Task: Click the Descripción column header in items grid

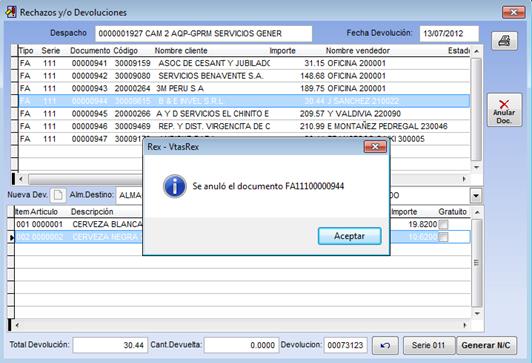Action: point(92,212)
